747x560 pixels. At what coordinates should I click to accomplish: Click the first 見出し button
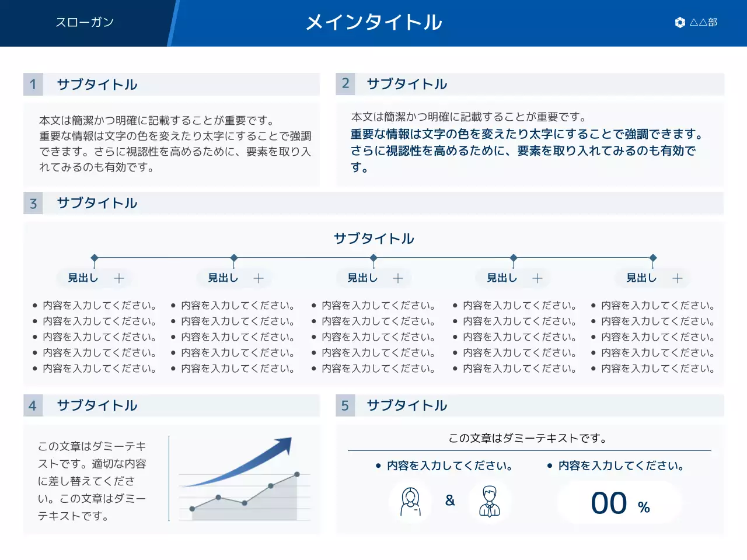82,278
